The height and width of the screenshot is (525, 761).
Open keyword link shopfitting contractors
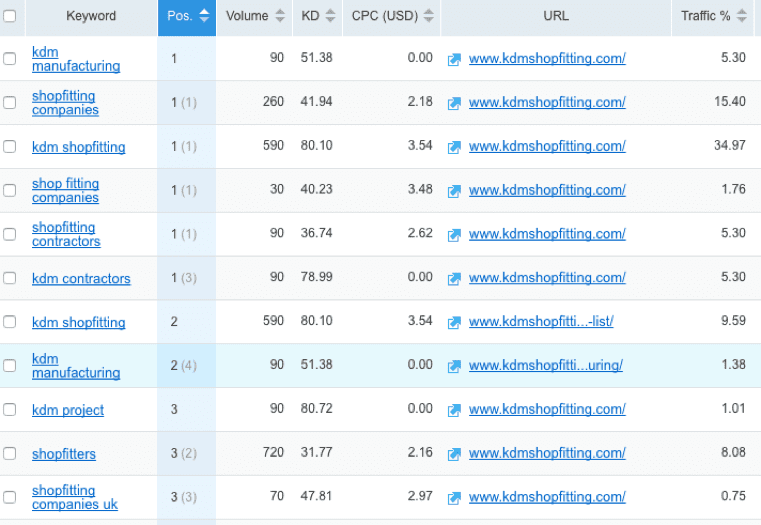pyautogui.click(x=66, y=234)
